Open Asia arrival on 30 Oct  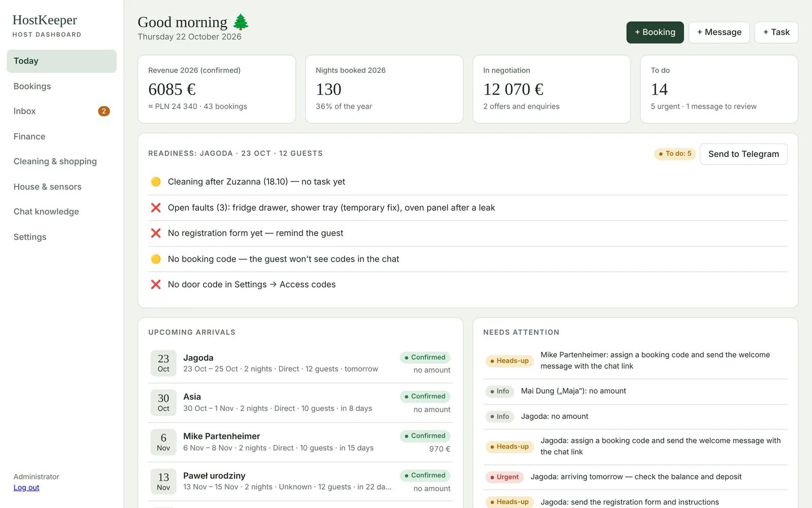pyautogui.click(x=300, y=402)
